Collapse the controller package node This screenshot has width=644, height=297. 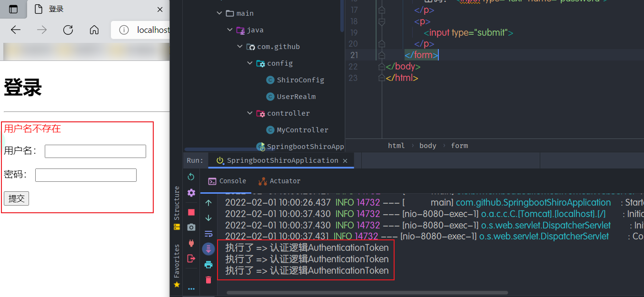[x=250, y=113]
